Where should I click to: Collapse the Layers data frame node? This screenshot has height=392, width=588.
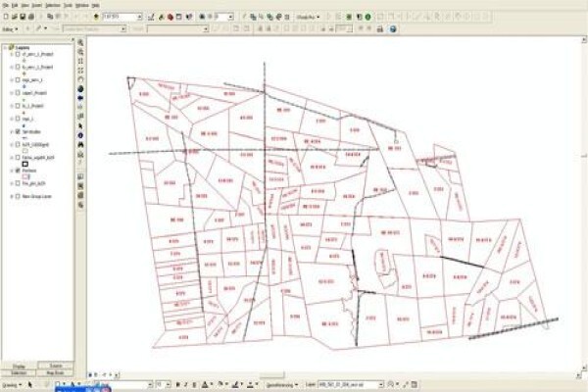coord(5,48)
